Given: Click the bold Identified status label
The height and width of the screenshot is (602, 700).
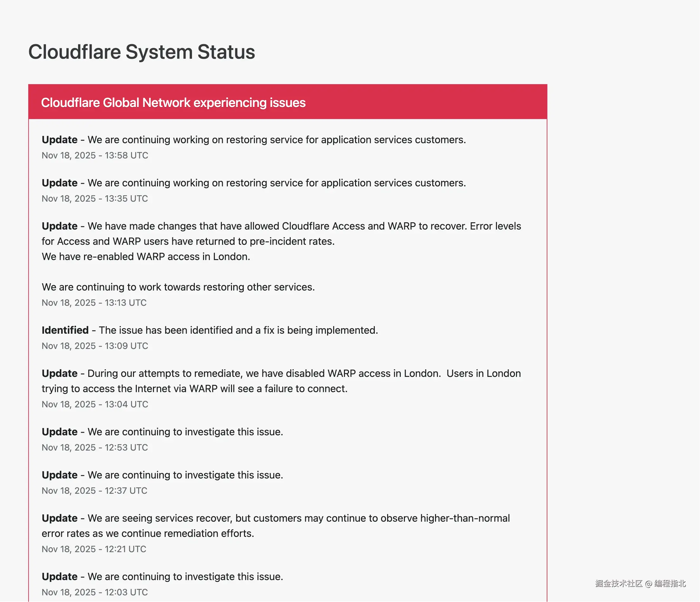Looking at the screenshot, I should [65, 330].
